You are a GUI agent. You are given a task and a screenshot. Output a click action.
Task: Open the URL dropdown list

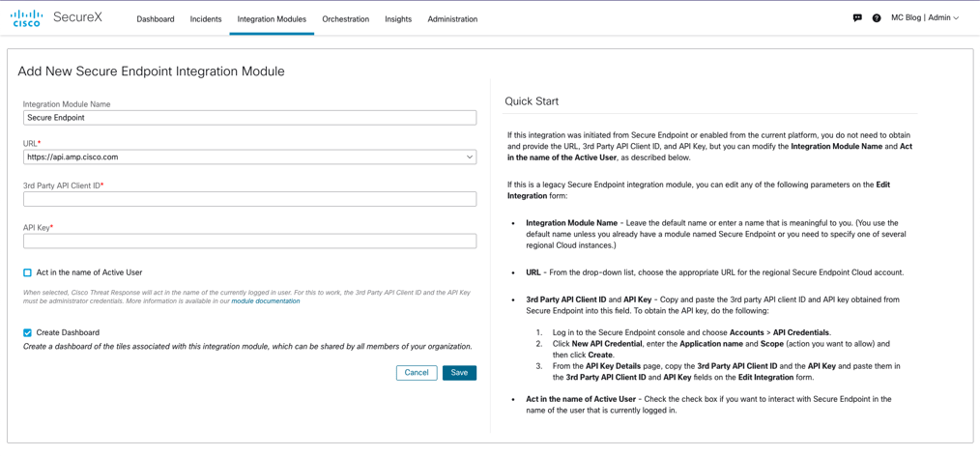250,157
